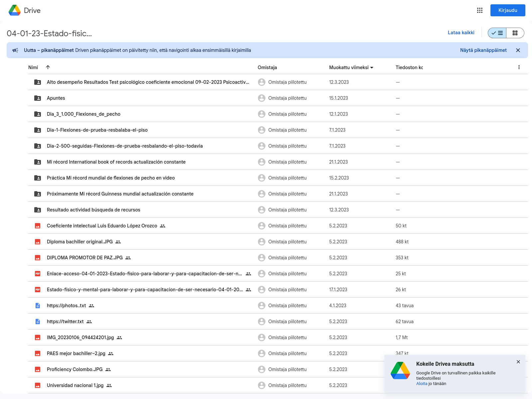Open Dia_3_1.000_Flexiones_de_pecho folder name

point(83,114)
